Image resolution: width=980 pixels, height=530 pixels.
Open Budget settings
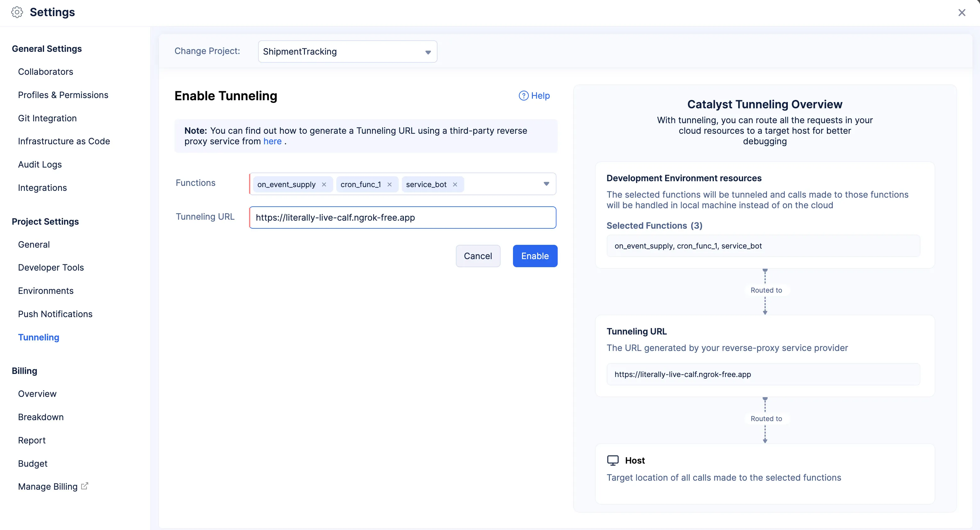33,464
